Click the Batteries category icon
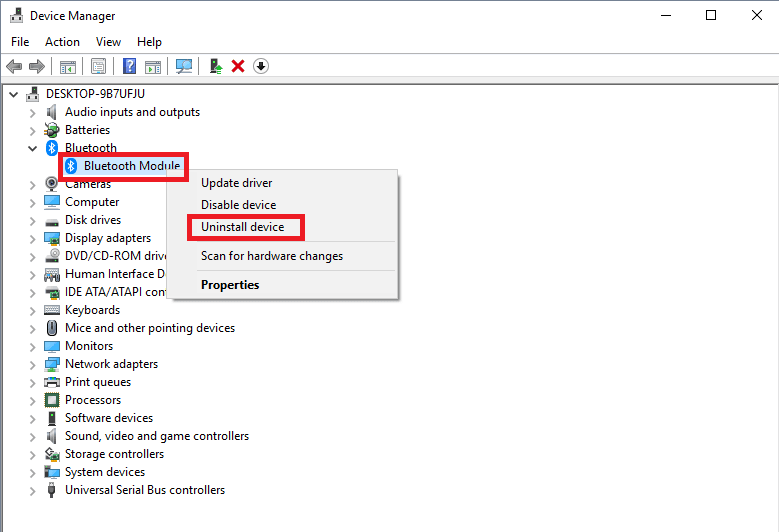The image size is (779, 532). click(51, 130)
